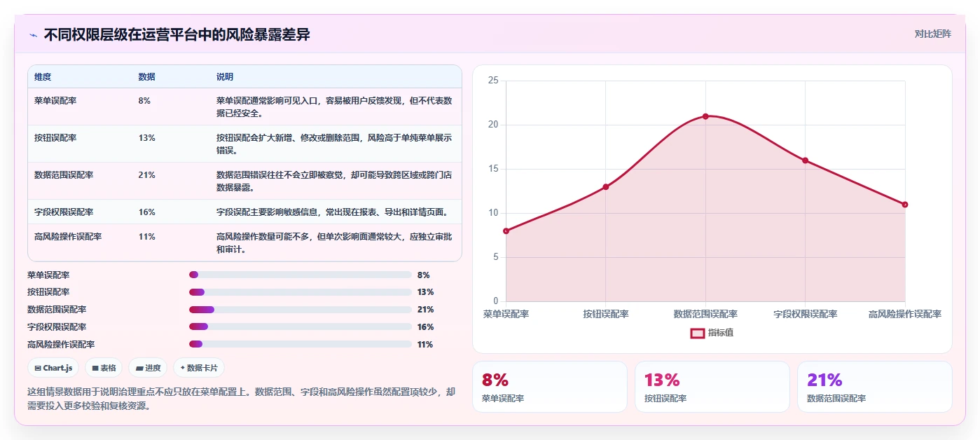Click the 13% value beside the progress bar
Image resolution: width=980 pixels, height=440 pixels.
click(426, 292)
